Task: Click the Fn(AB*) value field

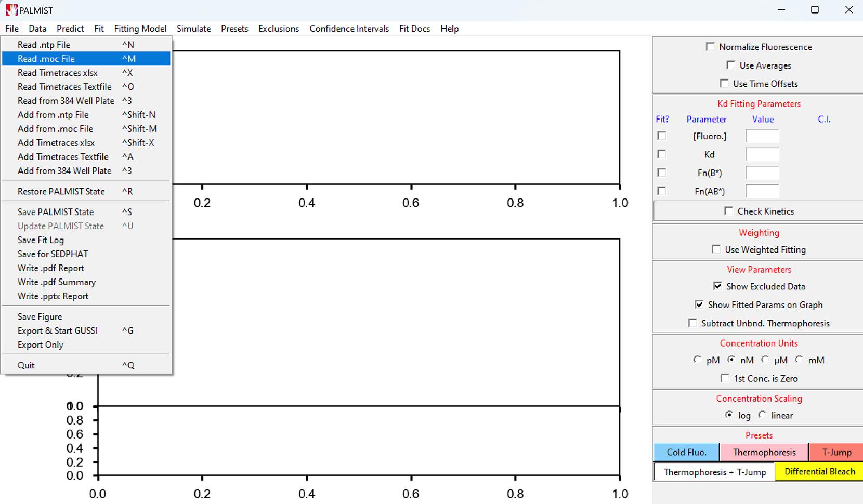Action: point(762,191)
